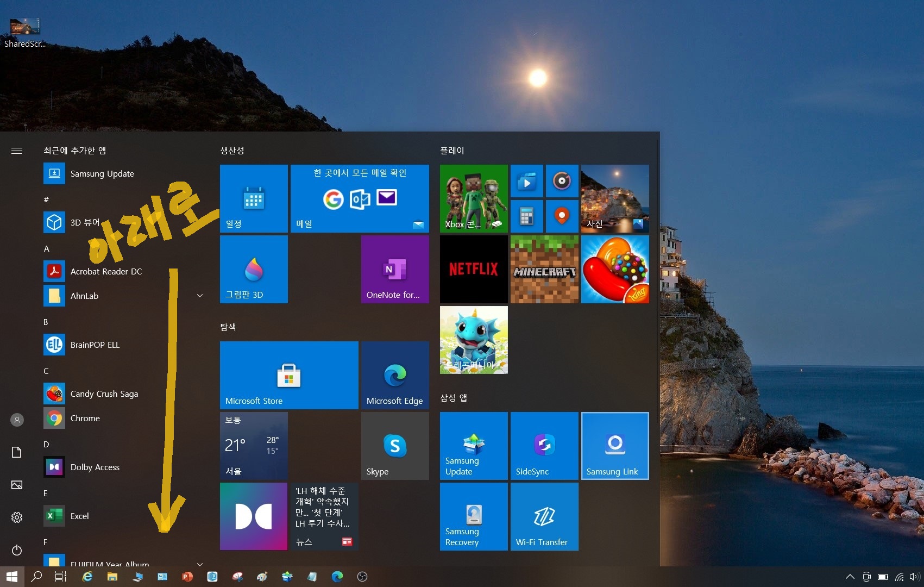The image size is (924, 587).
Task: Open the Movies & TV small tile
Action: pyautogui.click(x=526, y=181)
